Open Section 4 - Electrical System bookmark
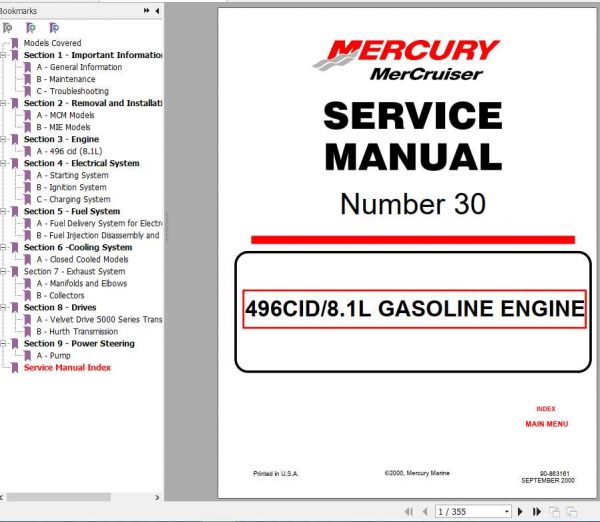Screen dimensions: 600x522 [82, 163]
